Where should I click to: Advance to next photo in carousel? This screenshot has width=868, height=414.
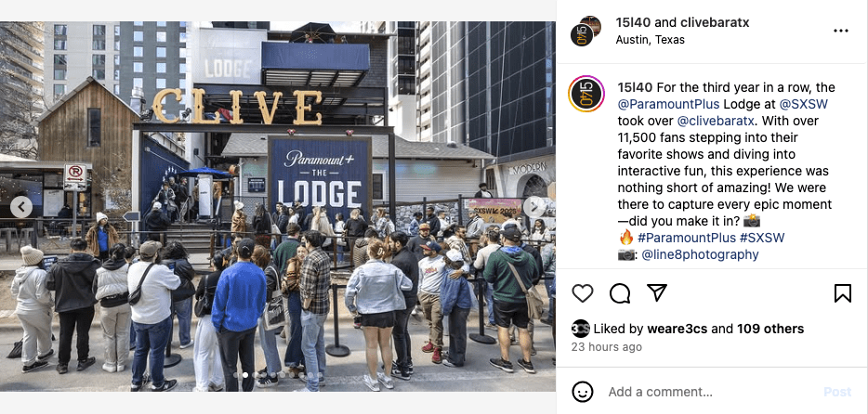click(533, 207)
